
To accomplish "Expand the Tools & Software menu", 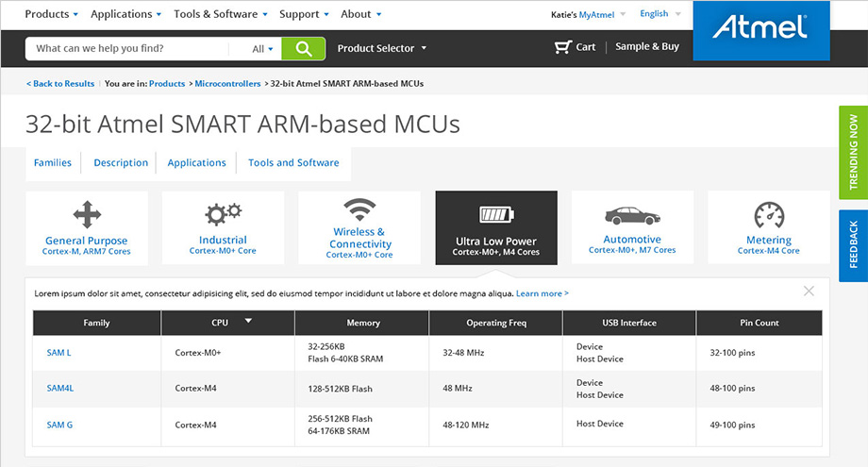I will click(x=221, y=14).
